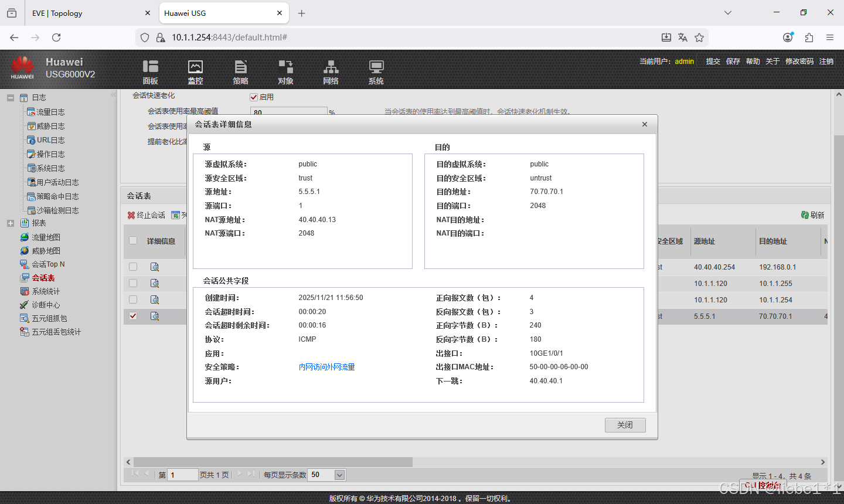The width and height of the screenshot is (844, 504).
Task: Expand the 报表 tree node
Action: point(11,223)
